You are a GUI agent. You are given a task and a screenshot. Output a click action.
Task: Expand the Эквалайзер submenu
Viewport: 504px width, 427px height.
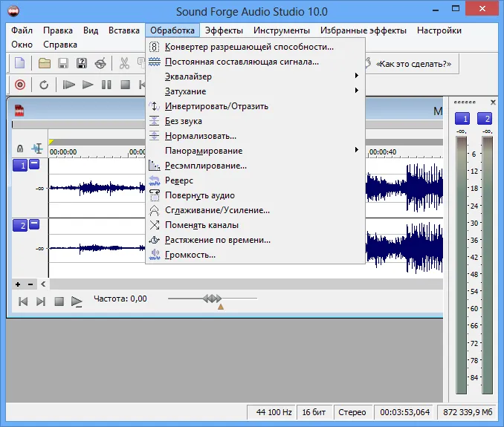coord(255,76)
